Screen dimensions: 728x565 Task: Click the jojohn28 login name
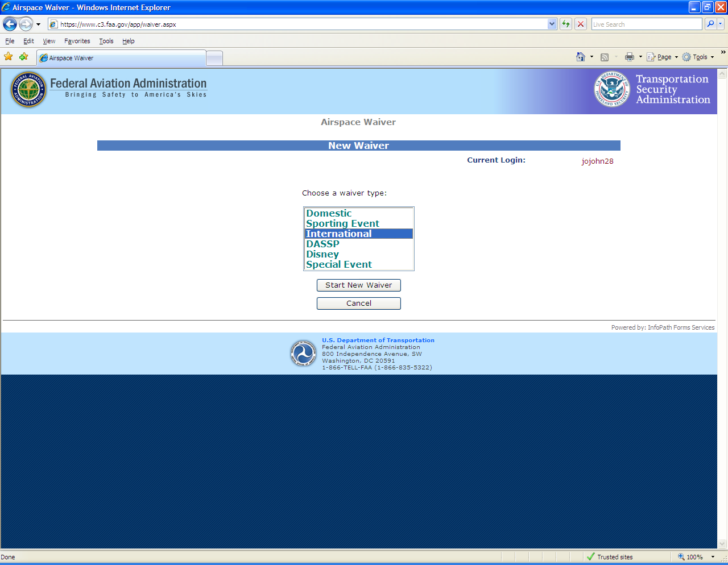(597, 161)
